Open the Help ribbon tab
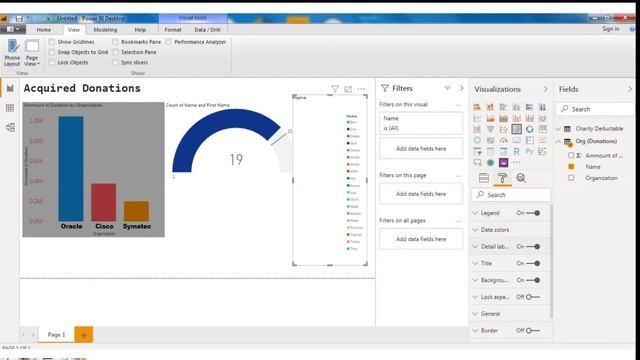The height and width of the screenshot is (360, 640). (x=140, y=30)
